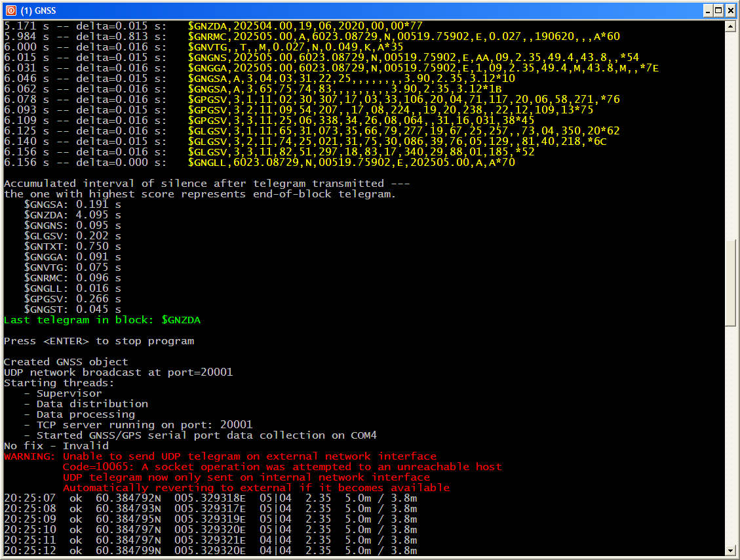Click the 20:25:07 position fix row

[x=210, y=498]
